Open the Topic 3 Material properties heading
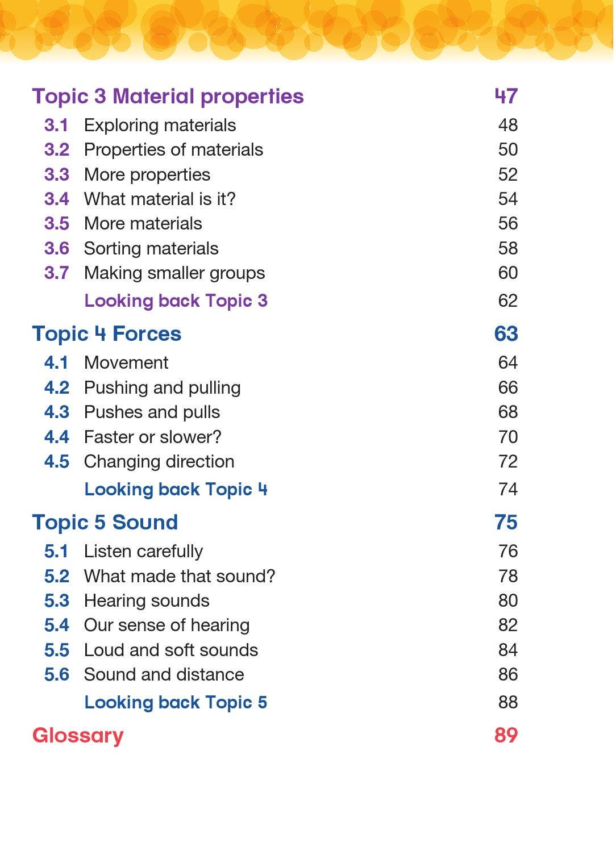The image size is (616, 847). click(168, 97)
